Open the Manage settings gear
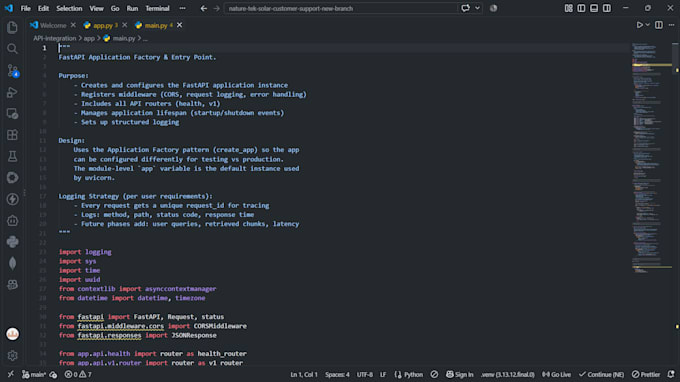 point(12,356)
